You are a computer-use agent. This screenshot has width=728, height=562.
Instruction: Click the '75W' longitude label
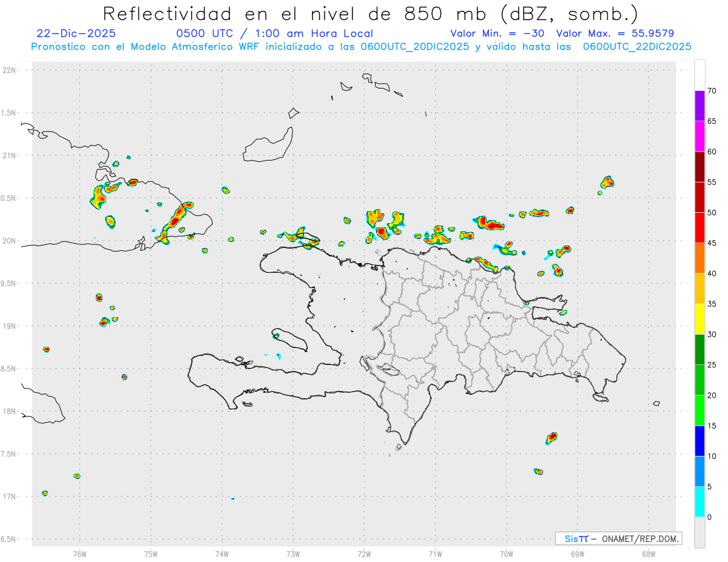click(x=151, y=554)
